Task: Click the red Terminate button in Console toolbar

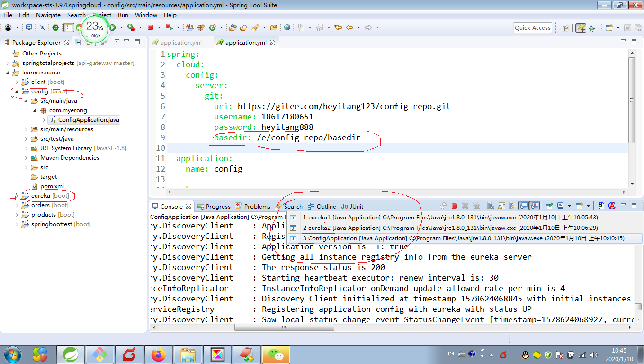Action: (x=454, y=206)
